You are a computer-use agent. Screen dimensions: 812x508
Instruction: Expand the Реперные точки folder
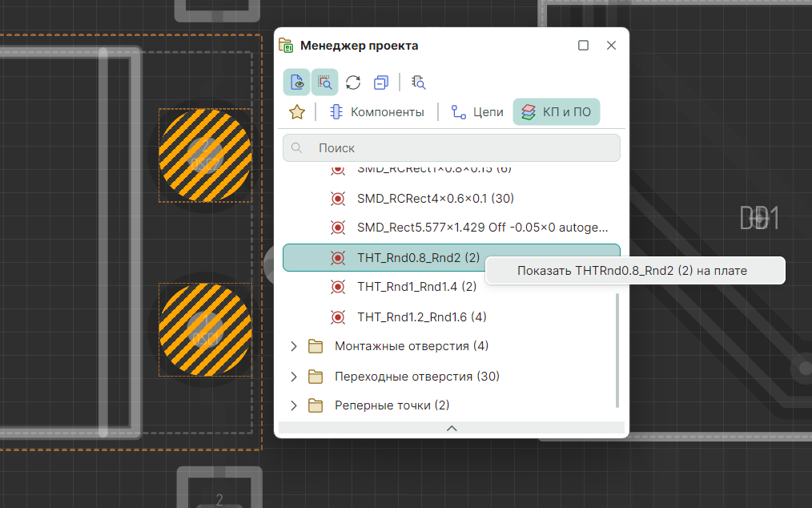click(294, 405)
